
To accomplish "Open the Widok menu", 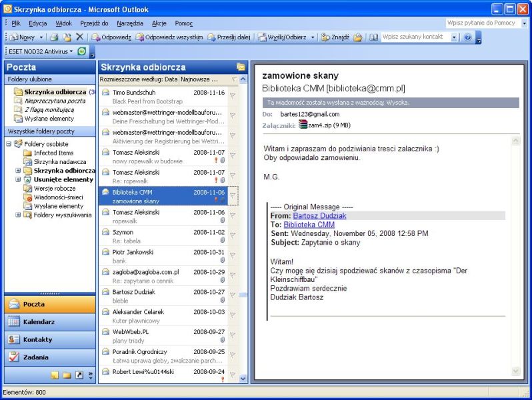I will (64, 23).
